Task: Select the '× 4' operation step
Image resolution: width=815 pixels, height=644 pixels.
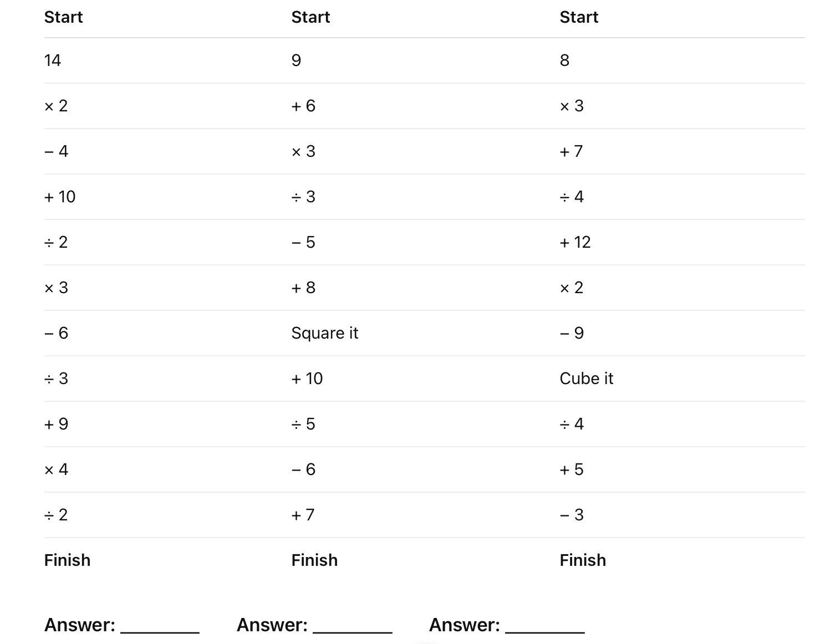Action: tap(56, 469)
